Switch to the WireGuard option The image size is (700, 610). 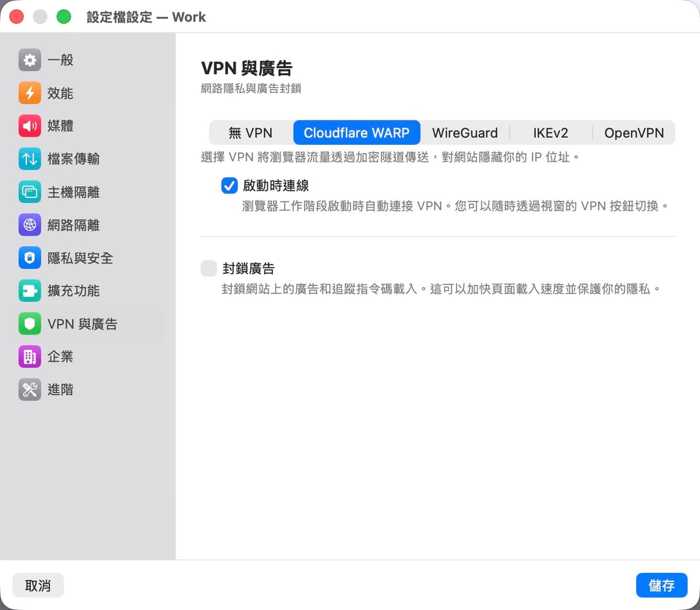(465, 133)
